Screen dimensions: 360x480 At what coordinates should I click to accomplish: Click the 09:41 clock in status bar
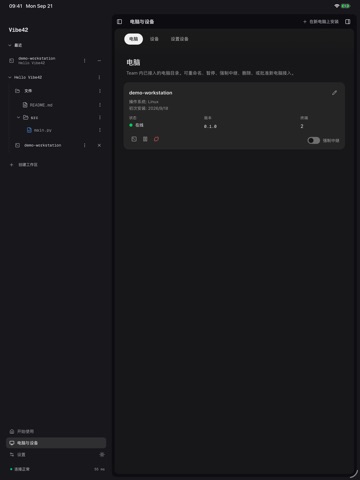pyautogui.click(x=15, y=6)
